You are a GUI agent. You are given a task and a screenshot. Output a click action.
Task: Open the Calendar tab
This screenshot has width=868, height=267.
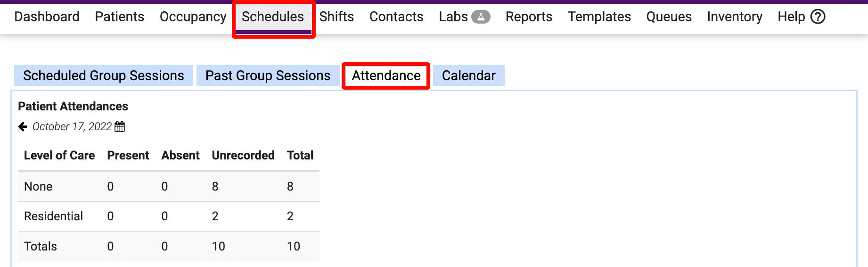coord(468,75)
